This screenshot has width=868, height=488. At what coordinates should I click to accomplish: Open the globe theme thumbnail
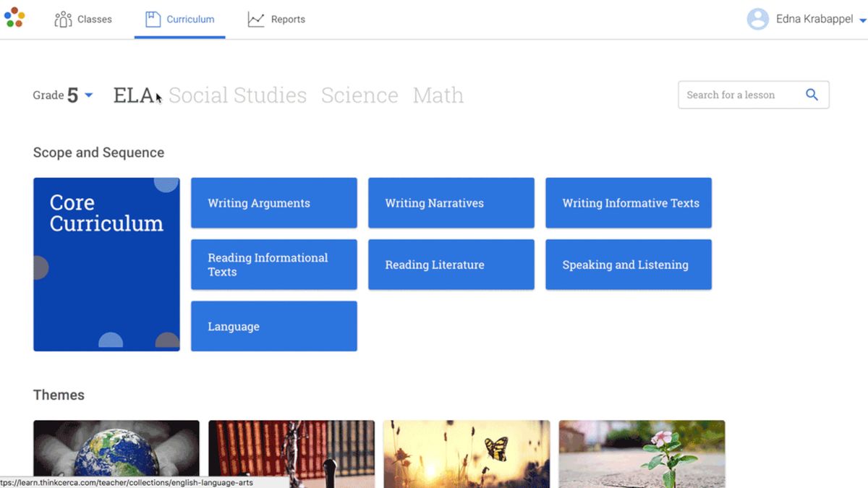pos(116,454)
